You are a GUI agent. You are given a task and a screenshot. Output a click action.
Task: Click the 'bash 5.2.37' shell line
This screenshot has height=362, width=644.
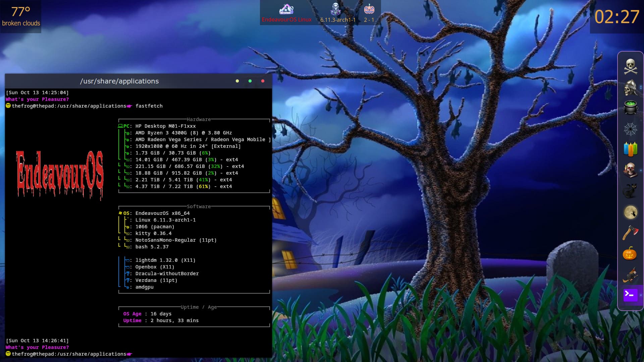[x=152, y=247]
